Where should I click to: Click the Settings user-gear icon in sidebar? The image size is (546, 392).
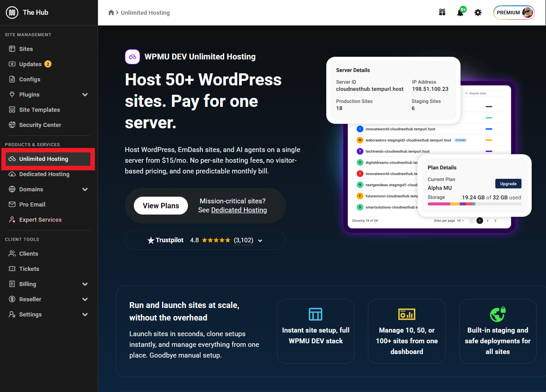pyautogui.click(x=12, y=314)
